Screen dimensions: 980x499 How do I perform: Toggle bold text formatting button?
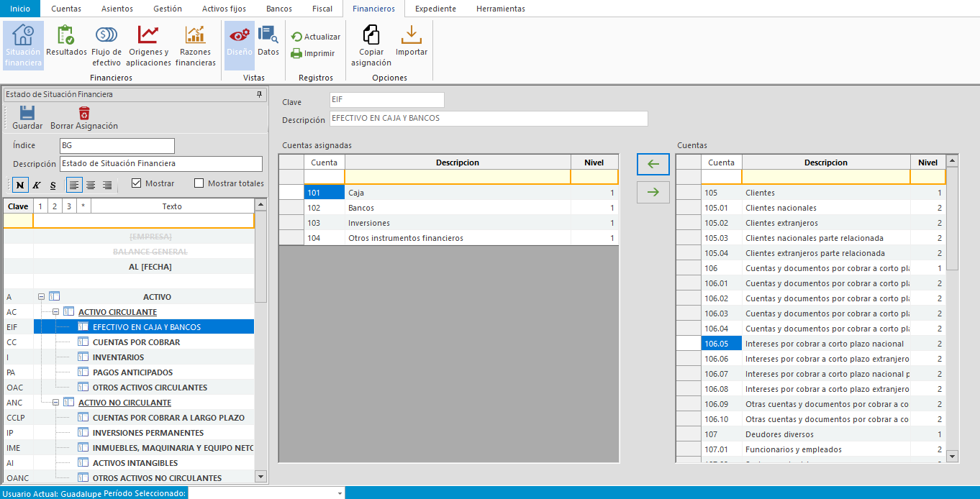coord(20,186)
